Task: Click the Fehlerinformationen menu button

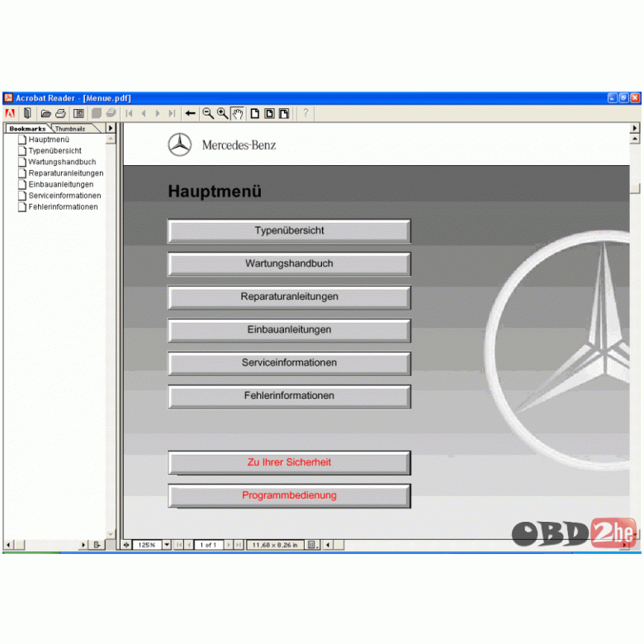Action: tap(289, 396)
